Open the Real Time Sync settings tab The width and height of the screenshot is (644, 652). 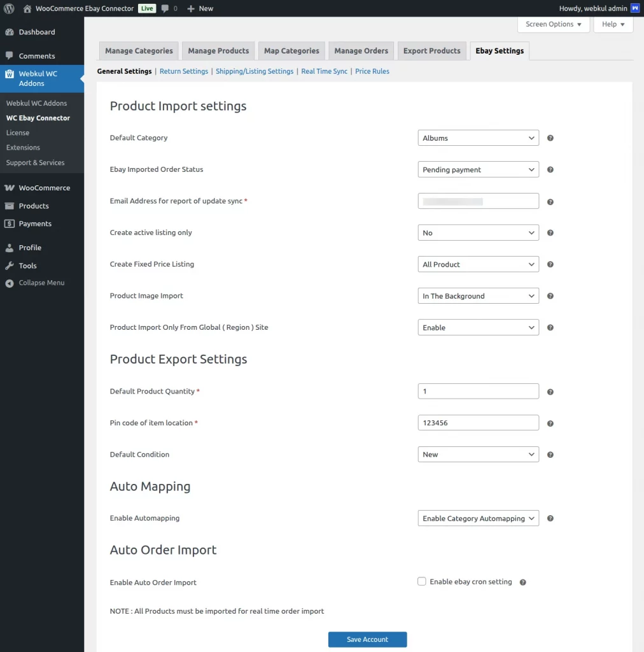point(324,71)
